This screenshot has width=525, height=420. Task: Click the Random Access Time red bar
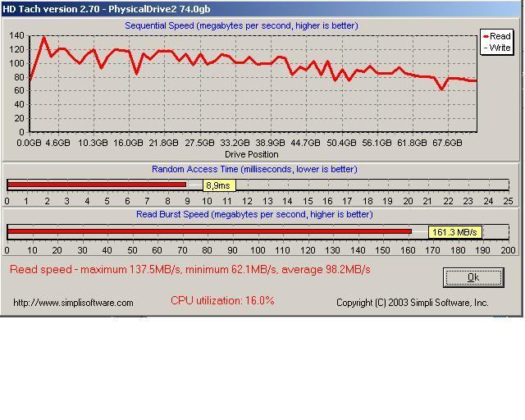(97, 185)
